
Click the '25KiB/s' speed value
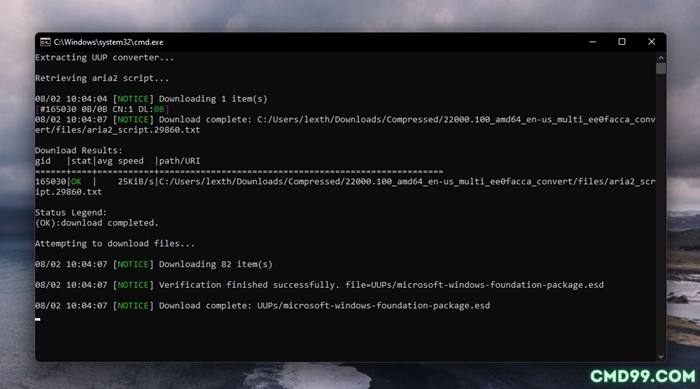point(136,181)
